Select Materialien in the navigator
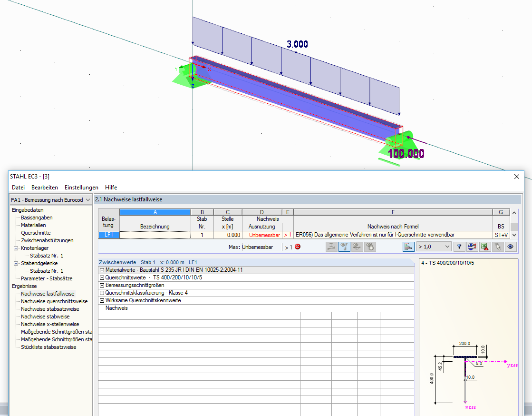This screenshot has height=416, width=532. coord(33,225)
